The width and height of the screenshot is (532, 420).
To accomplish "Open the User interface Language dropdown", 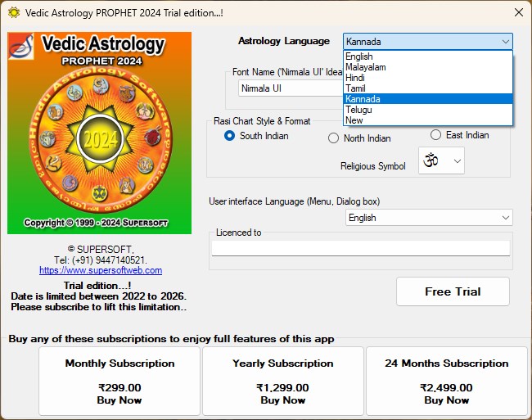I will tap(429, 218).
